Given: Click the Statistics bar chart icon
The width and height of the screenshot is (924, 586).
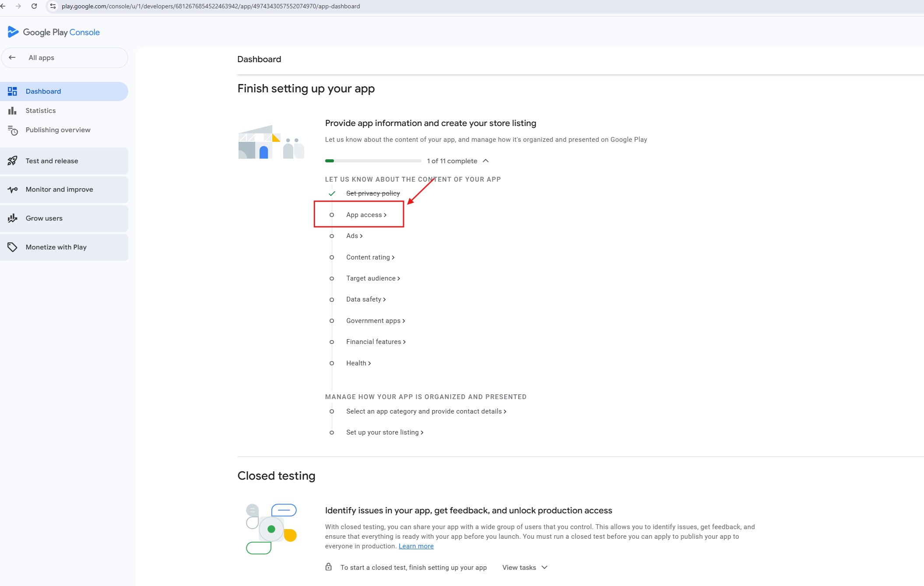Looking at the screenshot, I should (x=12, y=111).
